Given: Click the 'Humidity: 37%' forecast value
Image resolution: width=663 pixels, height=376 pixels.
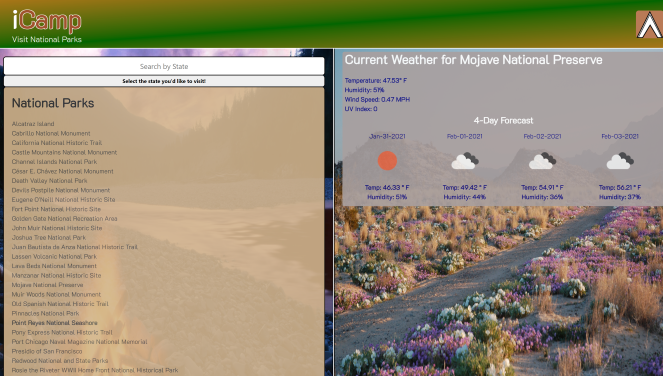Looking at the screenshot, I should tap(620, 197).
